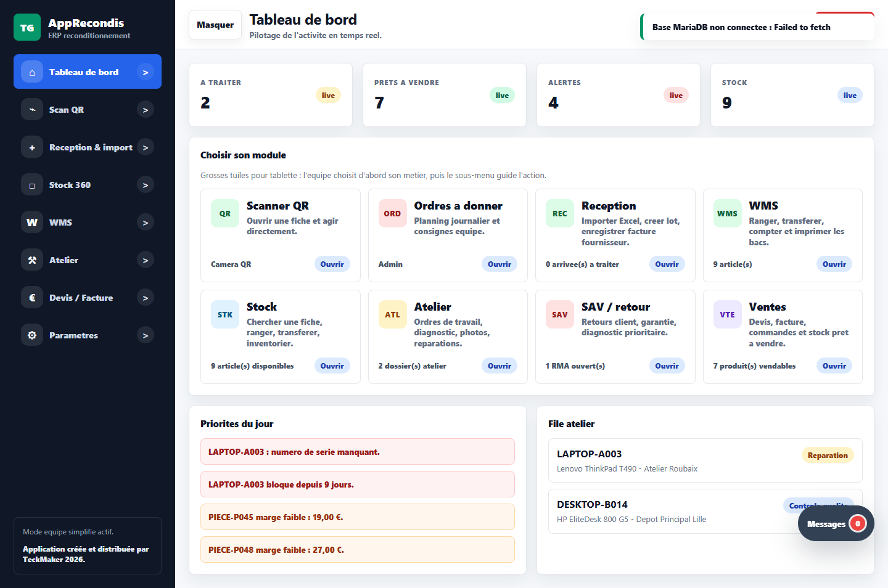Open the A TRAITER stat card
This screenshot has height=588, width=888.
[271, 95]
